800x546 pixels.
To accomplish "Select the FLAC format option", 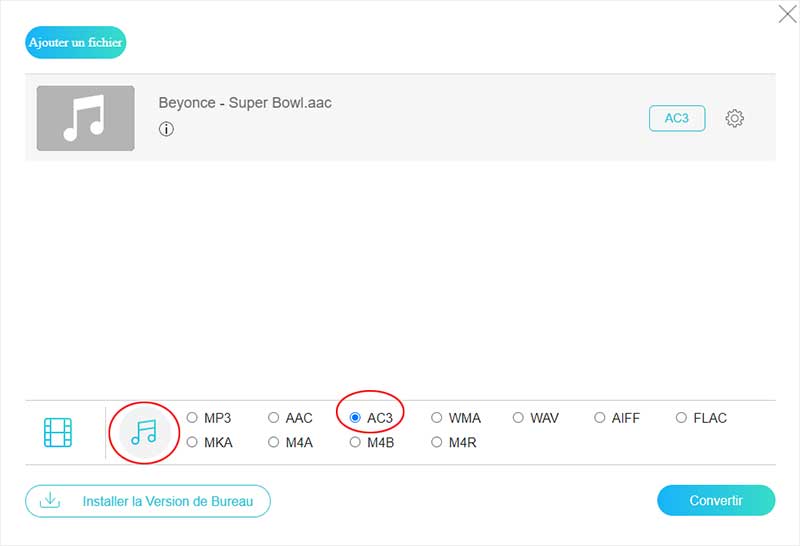I will (682, 418).
